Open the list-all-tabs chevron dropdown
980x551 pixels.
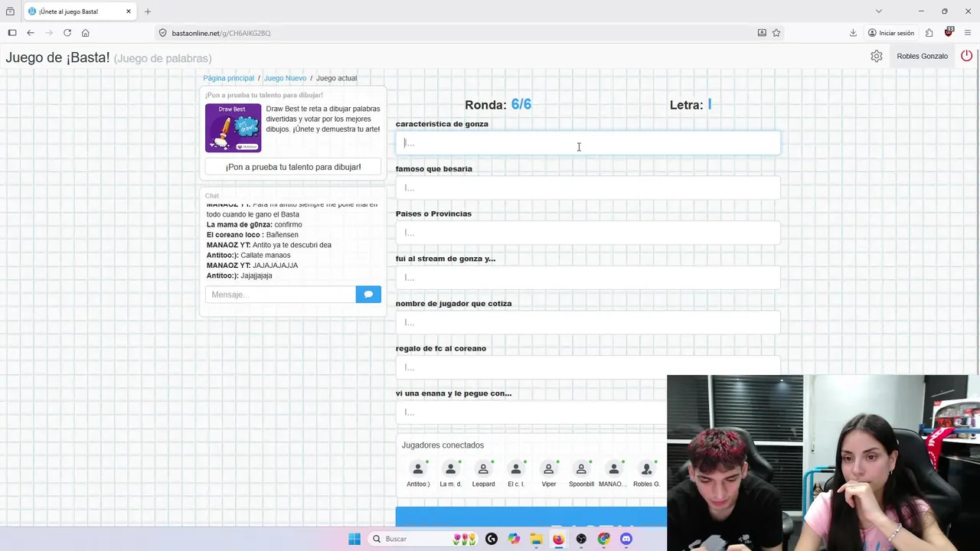click(879, 11)
